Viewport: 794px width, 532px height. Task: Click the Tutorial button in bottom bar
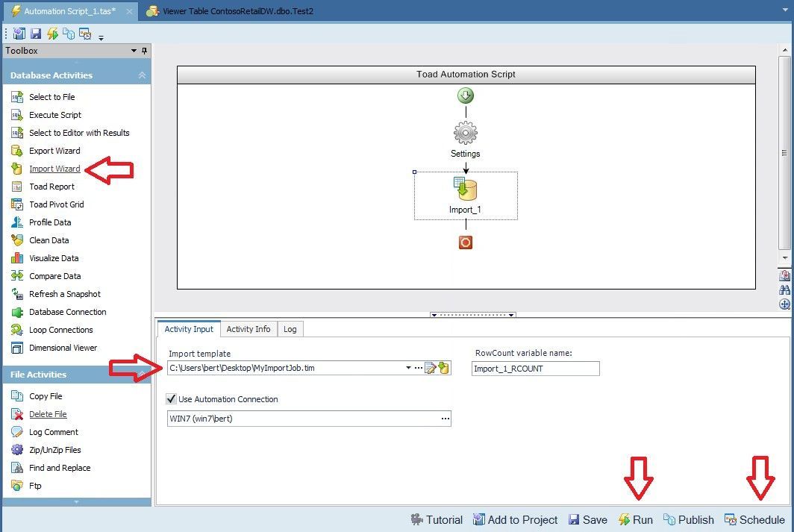tap(437, 520)
